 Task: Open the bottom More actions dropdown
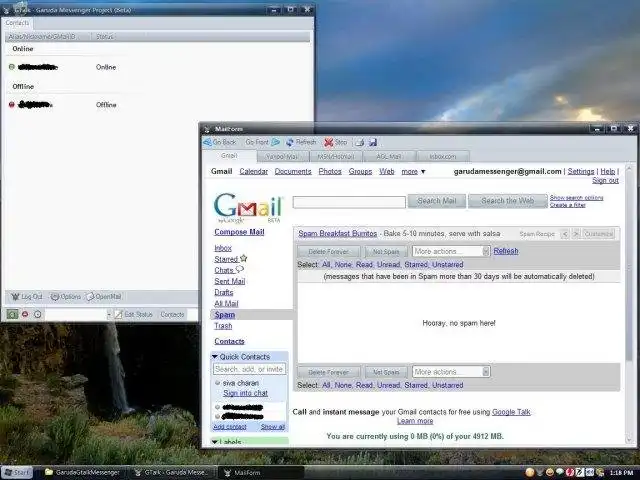click(x=451, y=372)
